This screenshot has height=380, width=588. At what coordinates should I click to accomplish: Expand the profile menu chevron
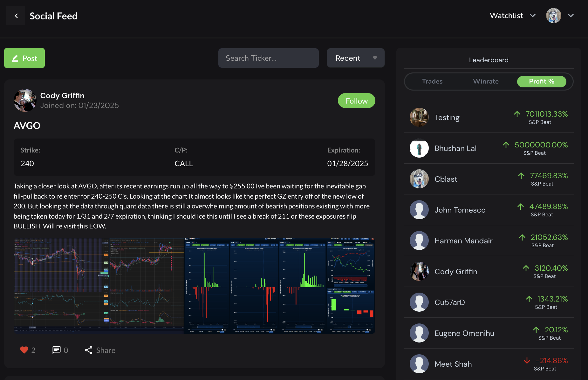[571, 16]
